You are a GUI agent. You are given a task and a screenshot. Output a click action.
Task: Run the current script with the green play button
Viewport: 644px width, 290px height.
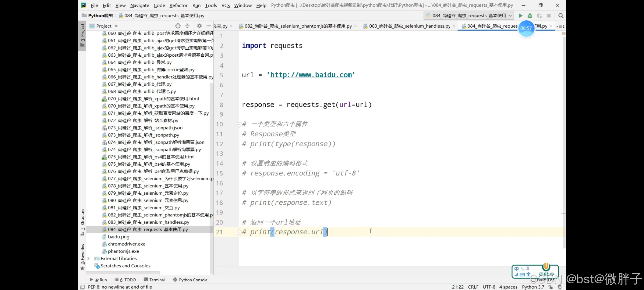coord(521,16)
